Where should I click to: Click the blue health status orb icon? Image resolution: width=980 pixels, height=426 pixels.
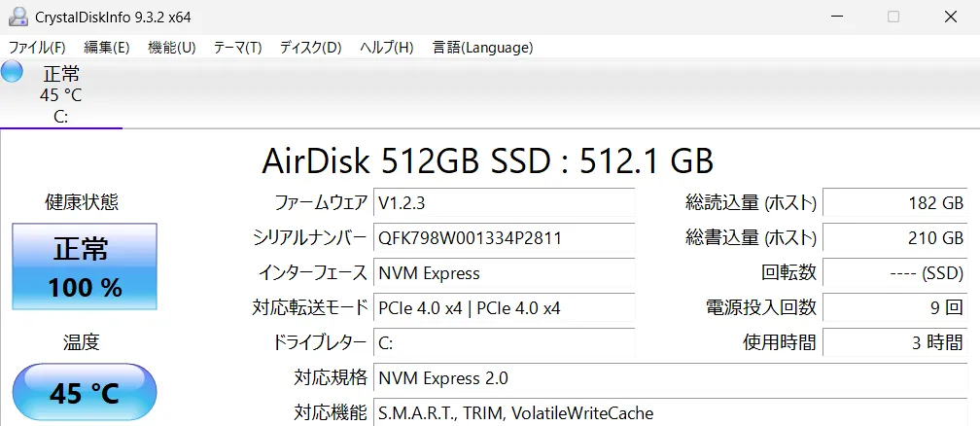point(12,72)
